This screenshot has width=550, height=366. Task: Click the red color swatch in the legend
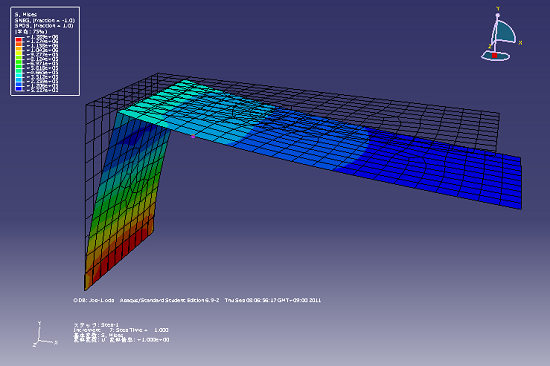tap(19, 39)
